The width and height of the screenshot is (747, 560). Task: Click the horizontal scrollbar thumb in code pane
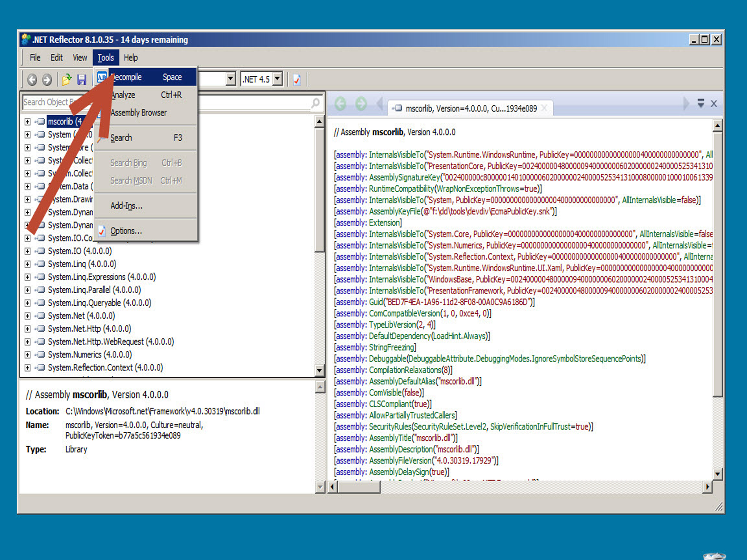[359, 487]
